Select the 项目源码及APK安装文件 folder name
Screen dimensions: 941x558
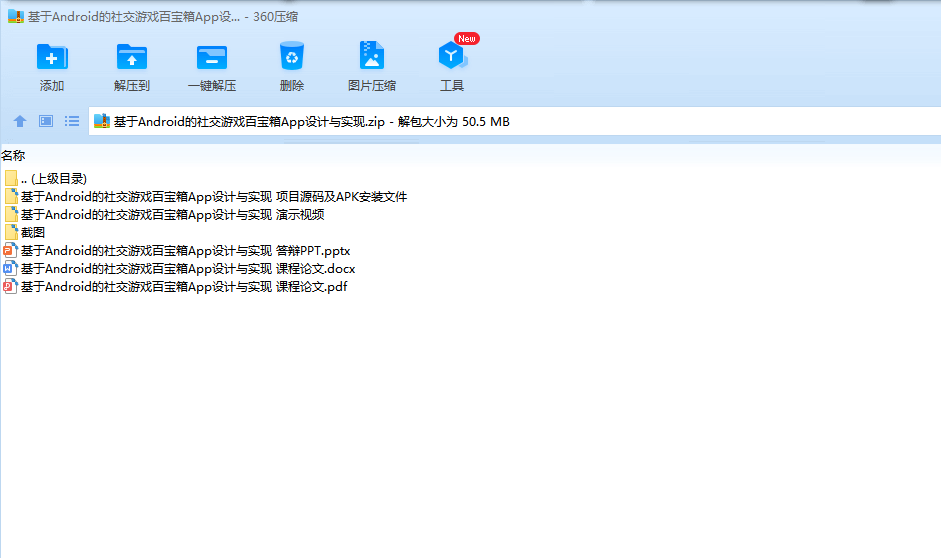(214, 196)
